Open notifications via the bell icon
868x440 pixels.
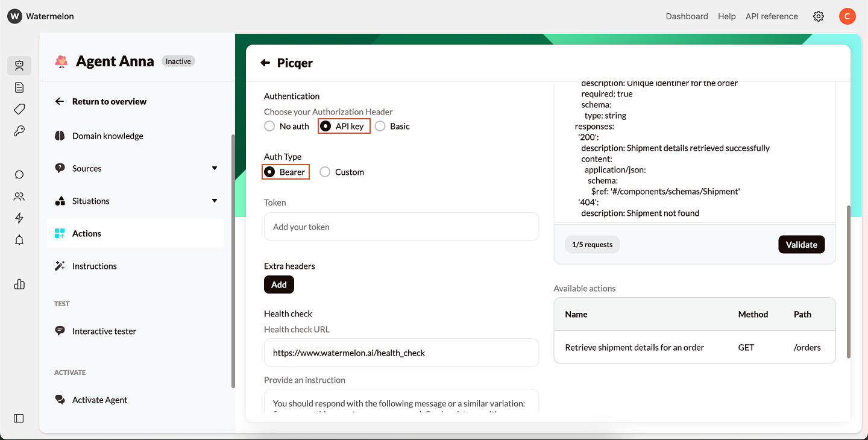[19, 239]
